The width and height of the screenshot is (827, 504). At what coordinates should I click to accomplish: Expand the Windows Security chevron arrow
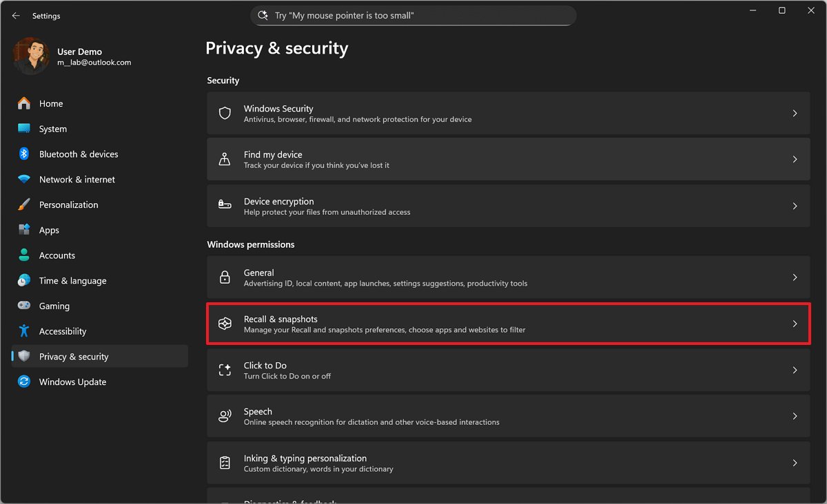pos(795,113)
